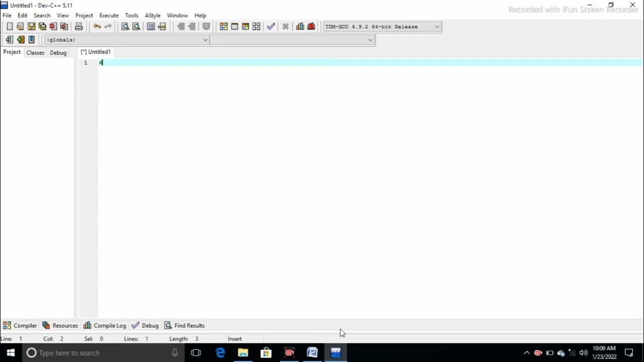Image resolution: width=644 pixels, height=362 pixels.
Task: Click the New source file icon
Action: pyautogui.click(x=9, y=27)
